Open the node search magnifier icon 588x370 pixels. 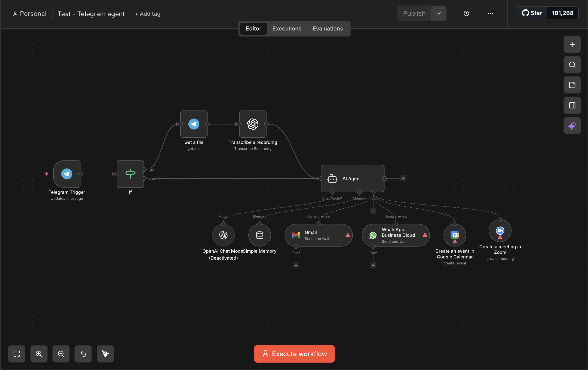click(572, 65)
